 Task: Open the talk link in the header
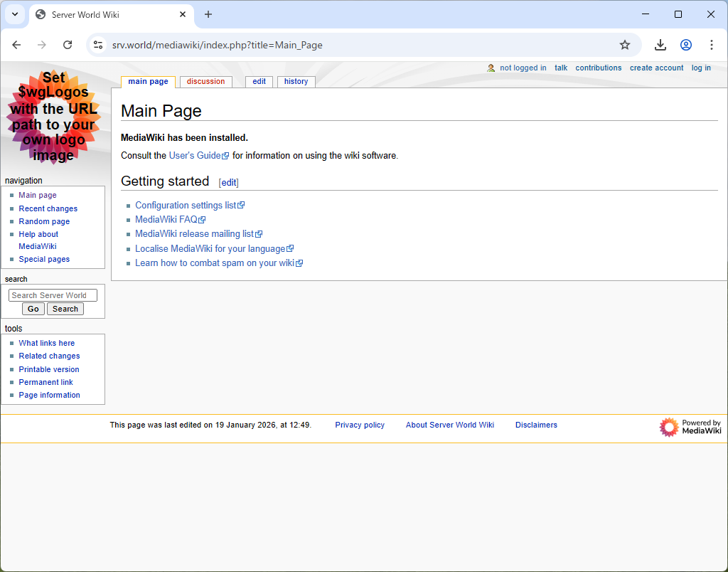point(561,68)
